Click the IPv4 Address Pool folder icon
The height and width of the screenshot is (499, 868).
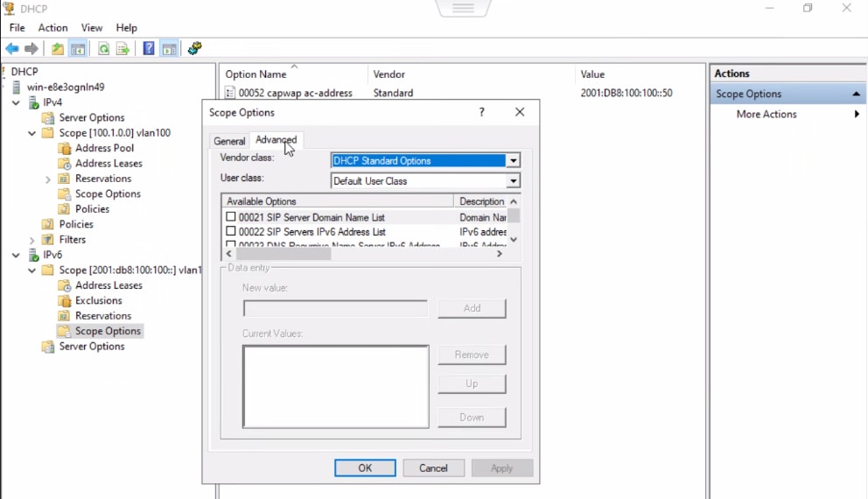pyautogui.click(x=65, y=148)
